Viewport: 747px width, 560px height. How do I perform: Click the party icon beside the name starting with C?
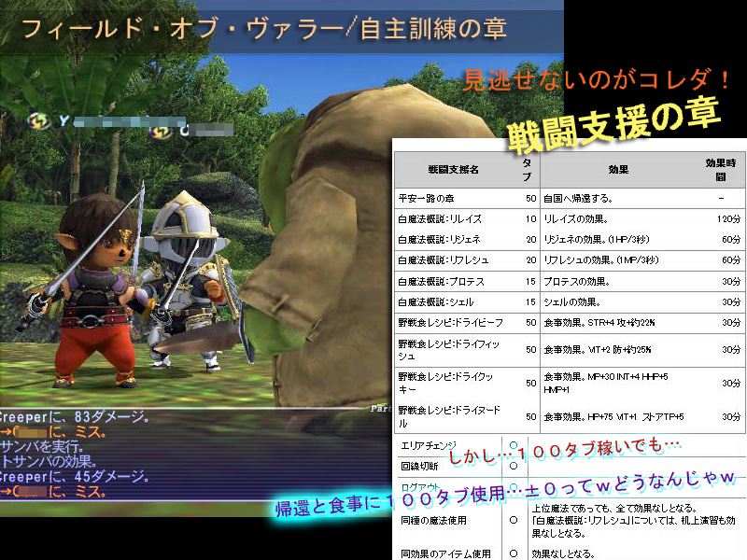[x=160, y=131]
